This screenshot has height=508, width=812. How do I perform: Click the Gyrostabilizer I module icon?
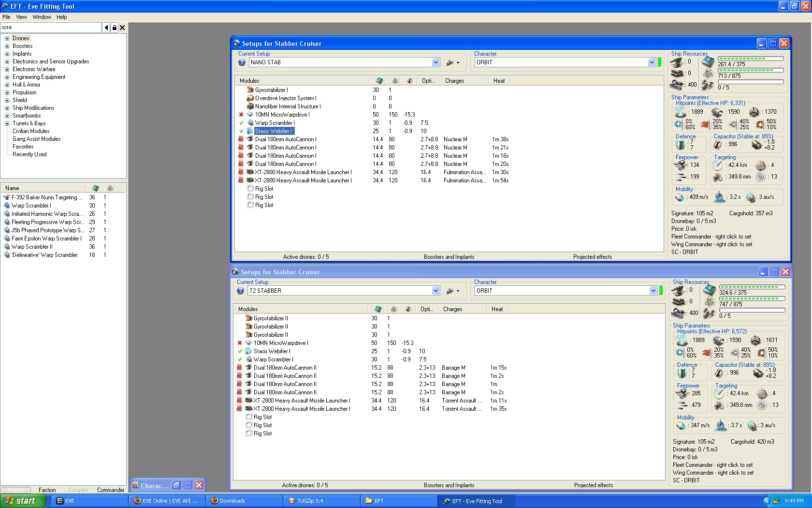tap(250, 90)
